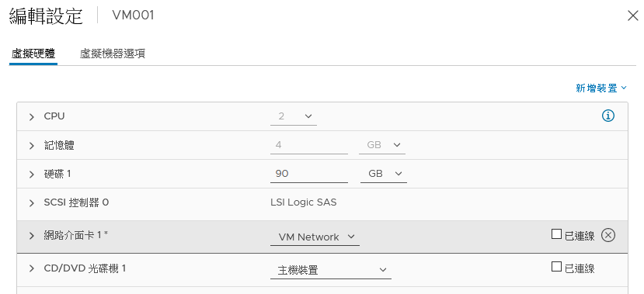Expand the SCSI 控制器 0 row
The image size is (644, 294).
pos(32,203)
